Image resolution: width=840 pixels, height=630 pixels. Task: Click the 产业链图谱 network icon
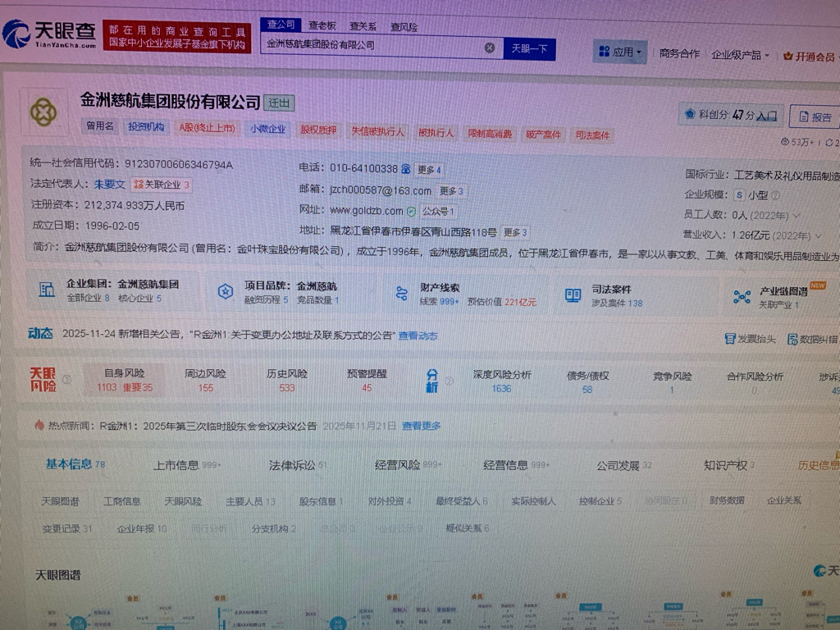coord(742,297)
